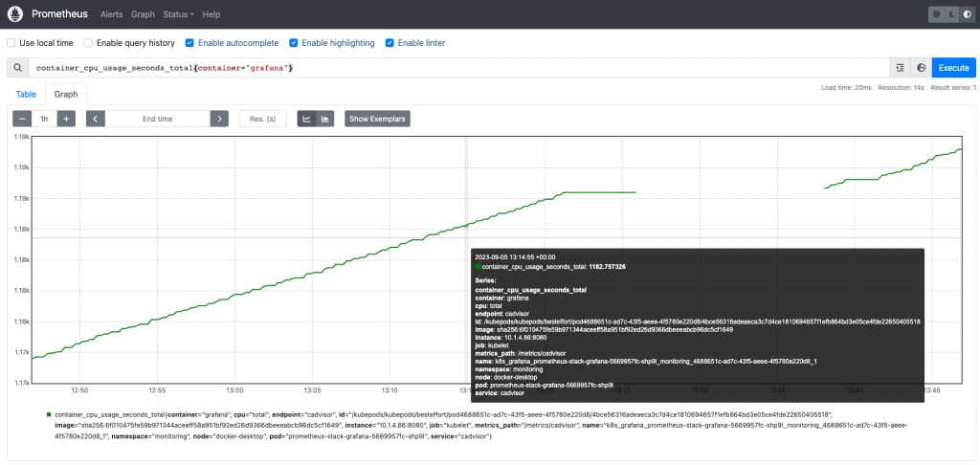Click the Res. (s) resolution field

262,119
